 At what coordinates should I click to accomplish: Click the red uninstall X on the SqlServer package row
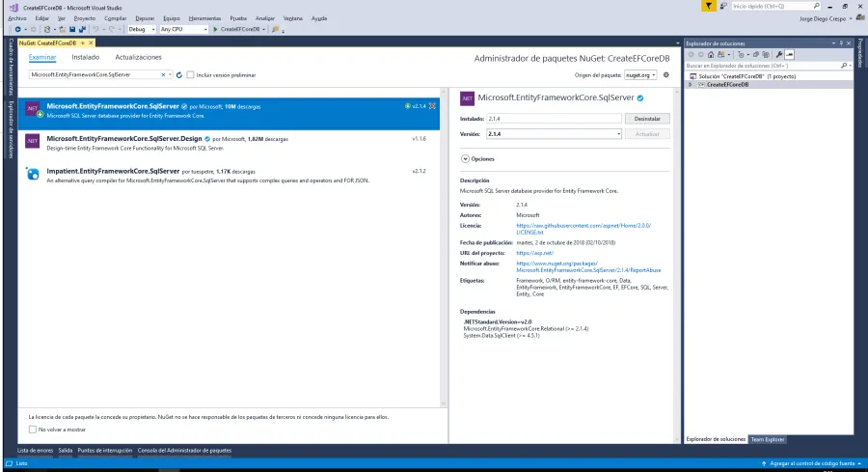(x=432, y=106)
